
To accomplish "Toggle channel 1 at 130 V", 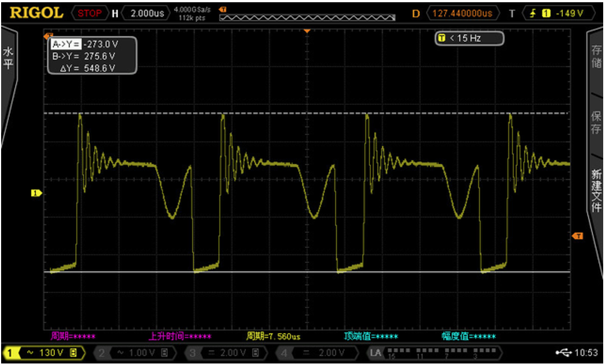I will (44, 353).
